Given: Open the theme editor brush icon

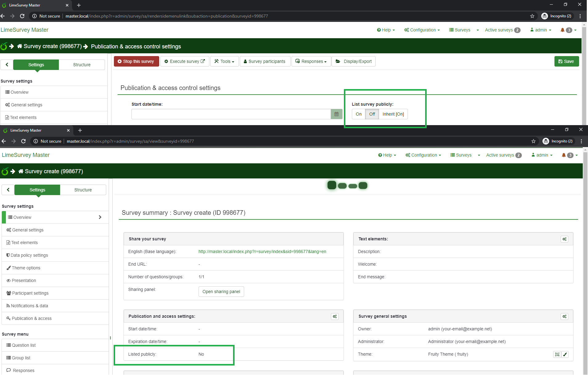Looking at the screenshot, I should 565,354.
